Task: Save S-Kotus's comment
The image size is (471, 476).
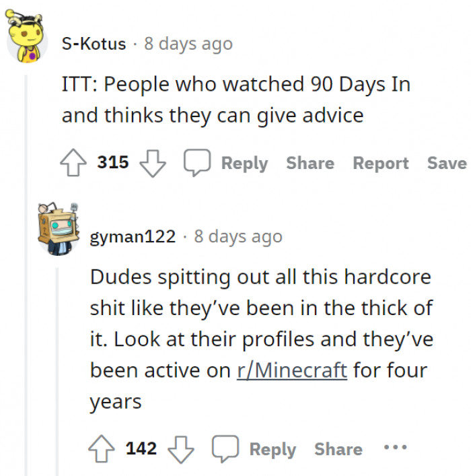Action: pyautogui.click(x=446, y=163)
